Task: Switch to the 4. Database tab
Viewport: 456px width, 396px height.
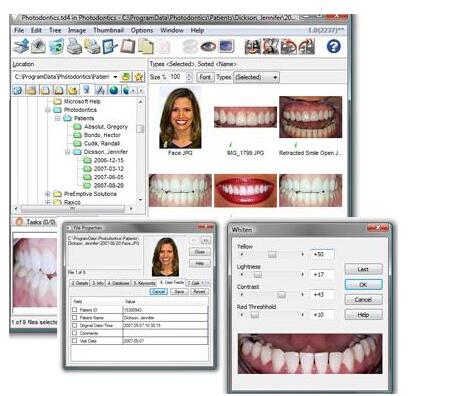Action: point(118,283)
